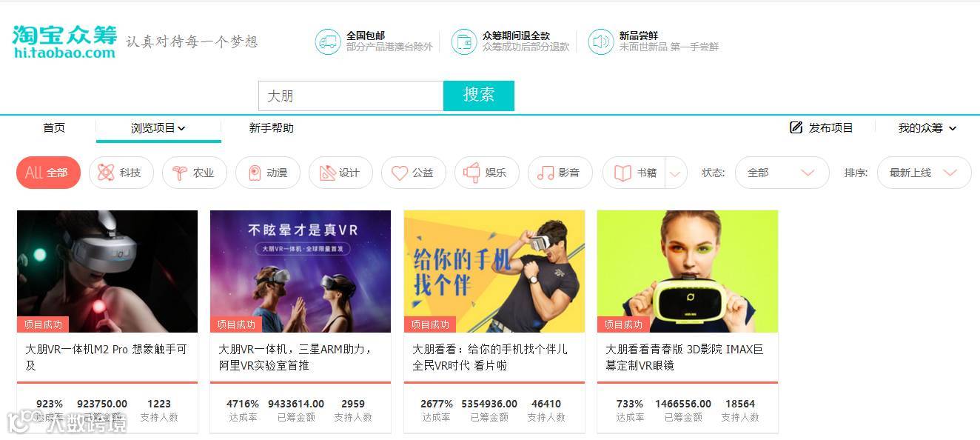980x440 pixels.
Task: Open the 状态 status dropdown
Action: (x=782, y=173)
